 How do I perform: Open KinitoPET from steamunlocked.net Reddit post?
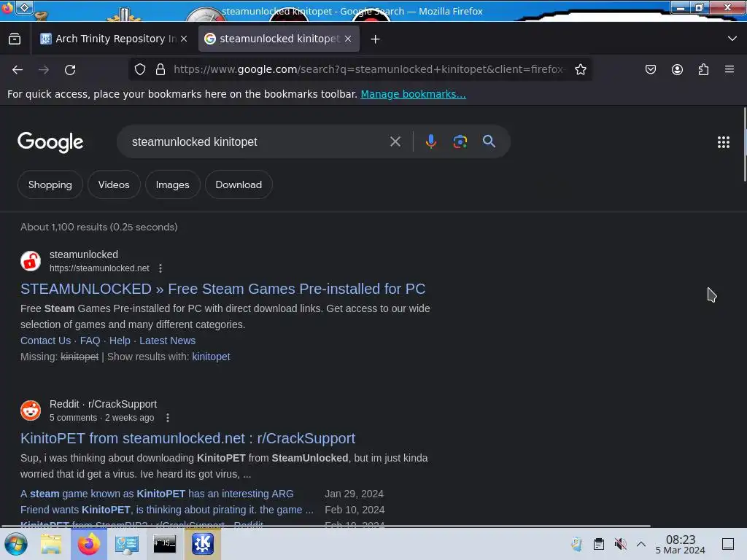(187, 438)
